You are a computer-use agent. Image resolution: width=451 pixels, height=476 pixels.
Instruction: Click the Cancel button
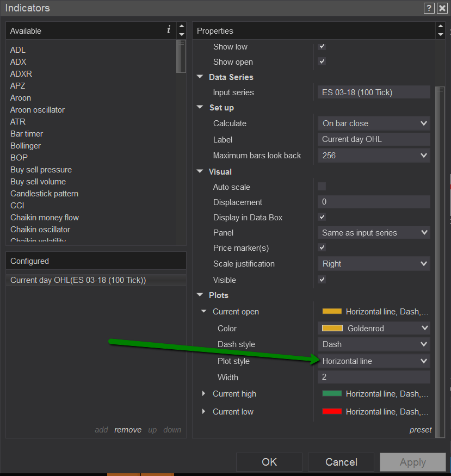click(x=341, y=462)
